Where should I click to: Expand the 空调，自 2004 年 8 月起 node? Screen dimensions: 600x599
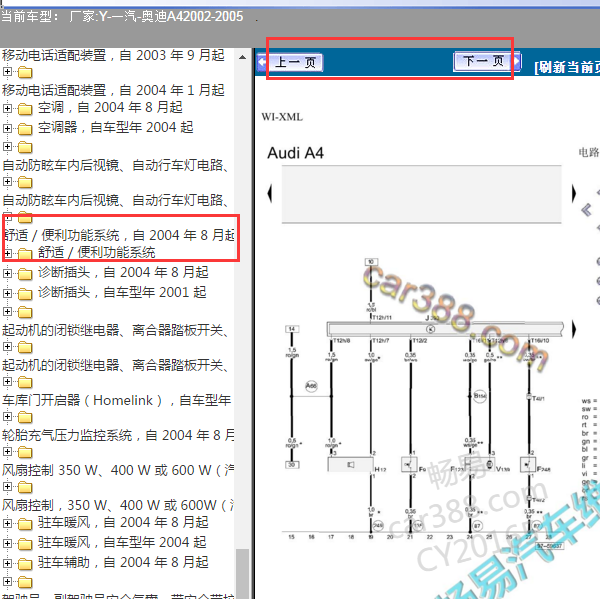point(7,108)
